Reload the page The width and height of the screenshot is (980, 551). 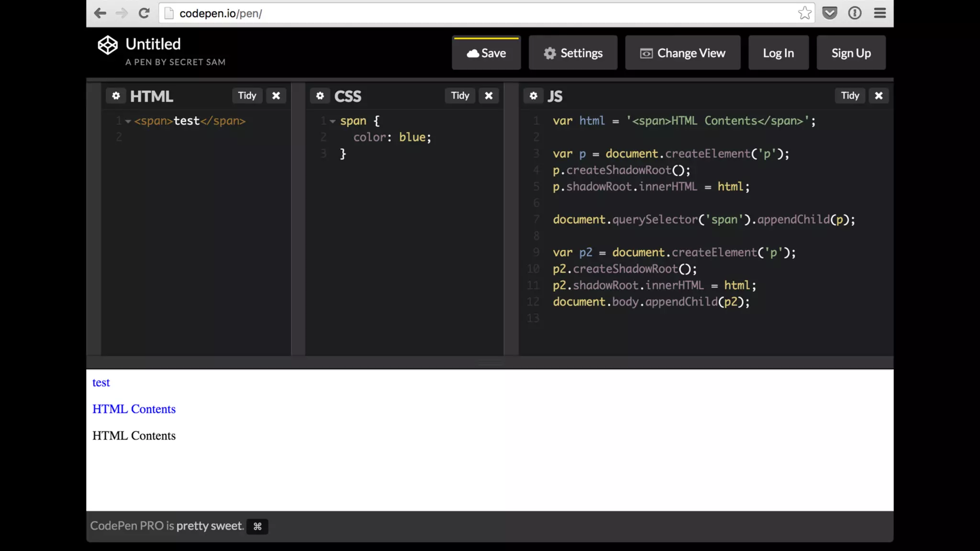pos(144,13)
